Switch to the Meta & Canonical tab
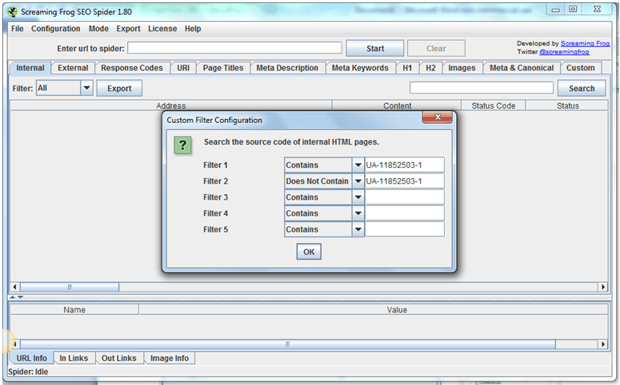 tap(522, 68)
